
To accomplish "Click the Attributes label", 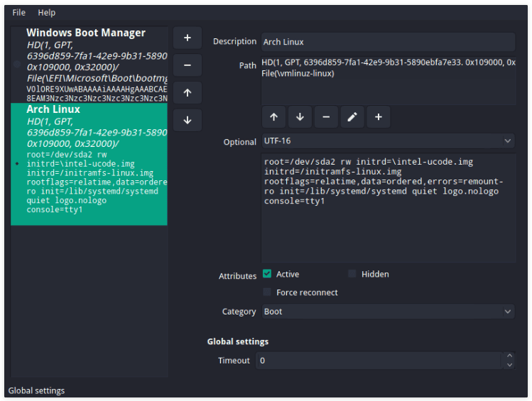I will coord(237,276).
